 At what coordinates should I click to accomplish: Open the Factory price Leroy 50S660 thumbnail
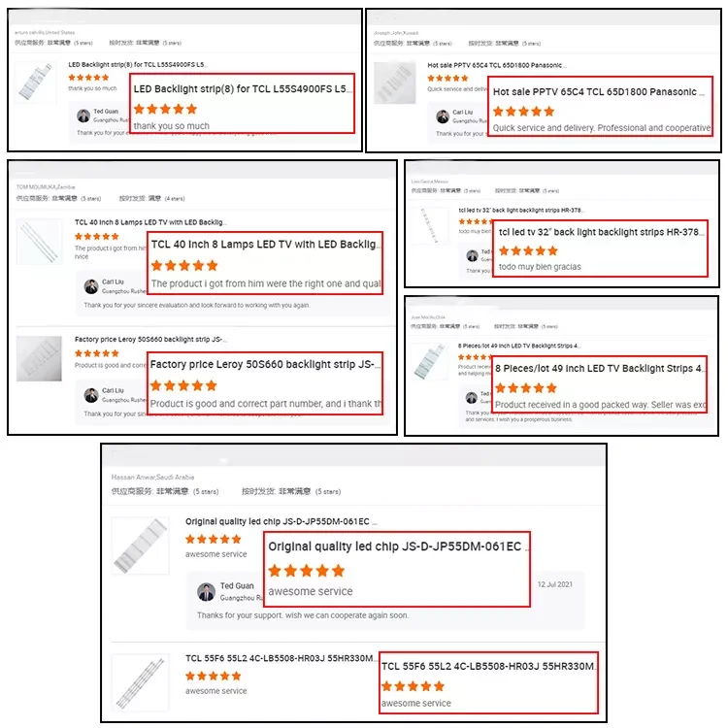click(39, 358)
